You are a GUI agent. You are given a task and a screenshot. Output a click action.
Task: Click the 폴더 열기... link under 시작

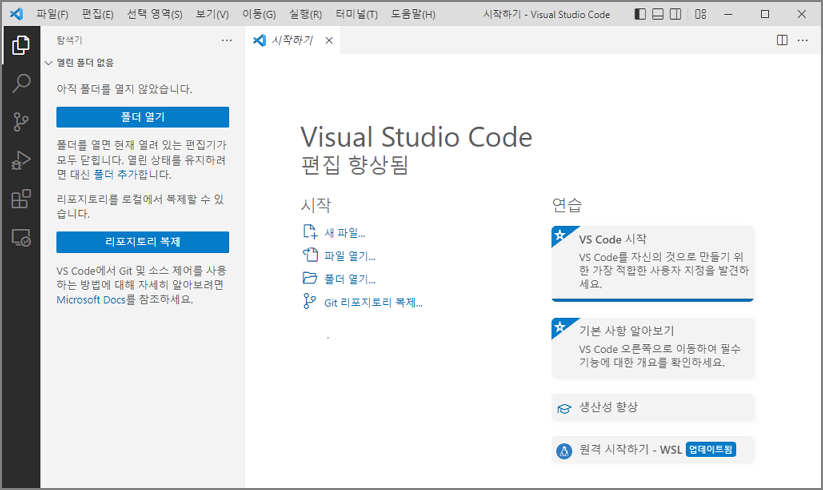pos(350,279)
